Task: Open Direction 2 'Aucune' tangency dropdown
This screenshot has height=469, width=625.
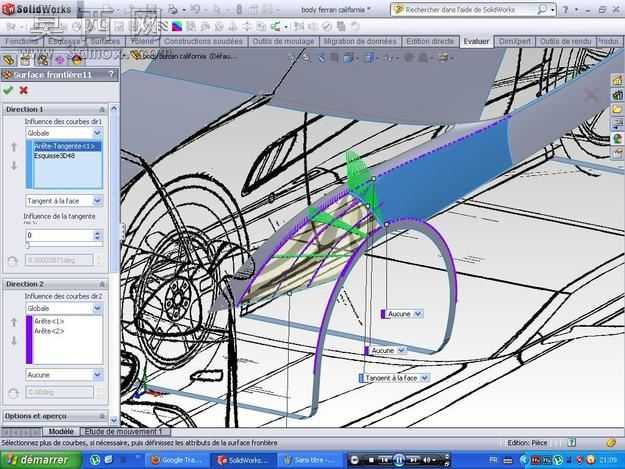Action: click(x=98, y=375)
